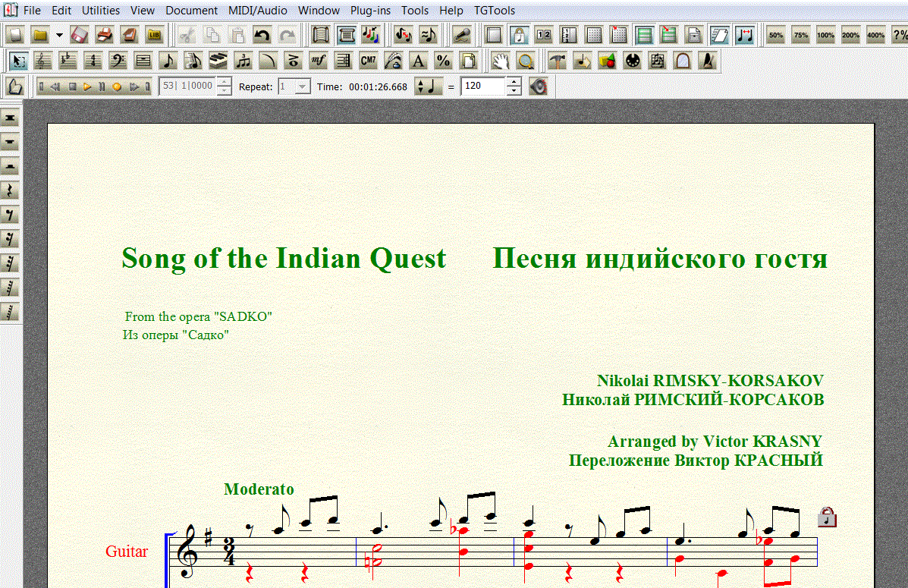
Task: Select the Repeat tool
Action: pos(343,61)
